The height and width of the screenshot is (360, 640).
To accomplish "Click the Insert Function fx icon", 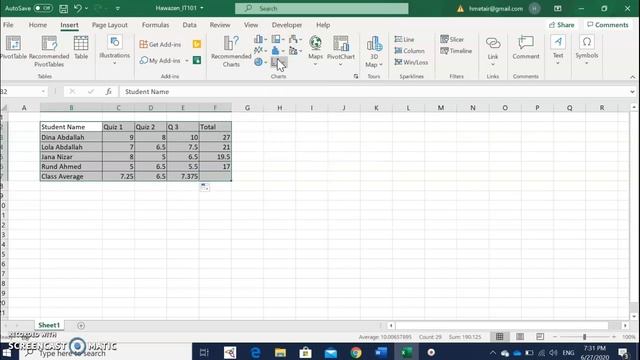I will [108, 91].
